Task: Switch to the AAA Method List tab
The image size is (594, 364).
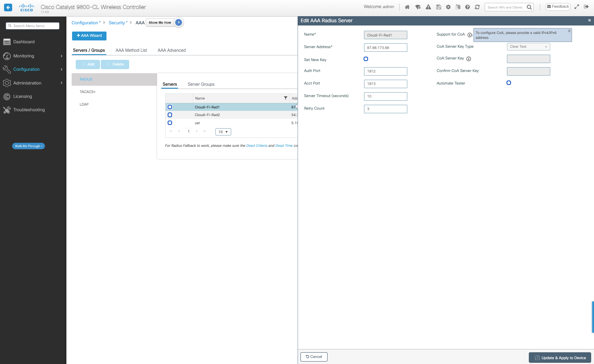Action: [131, 50]
